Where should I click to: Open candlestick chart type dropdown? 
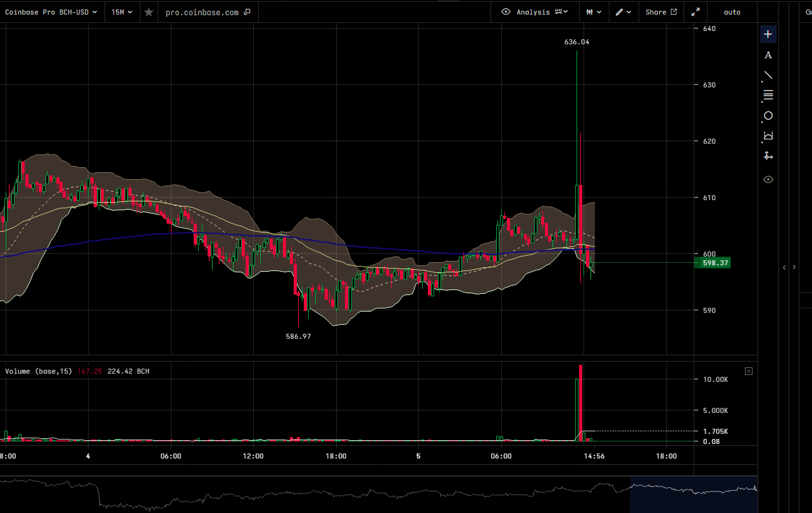coord(592,12)
